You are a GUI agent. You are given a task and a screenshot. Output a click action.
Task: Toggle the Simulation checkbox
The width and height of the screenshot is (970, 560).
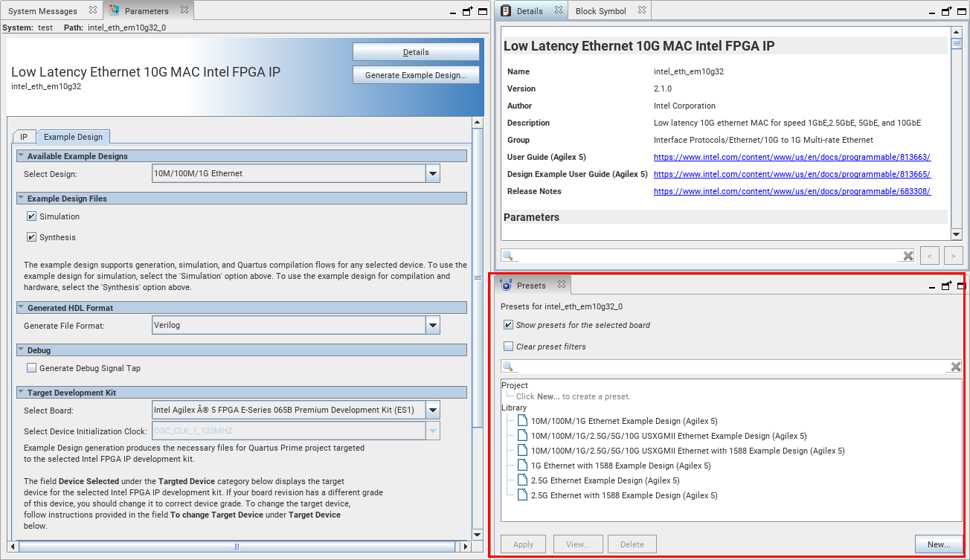(31, 216)
